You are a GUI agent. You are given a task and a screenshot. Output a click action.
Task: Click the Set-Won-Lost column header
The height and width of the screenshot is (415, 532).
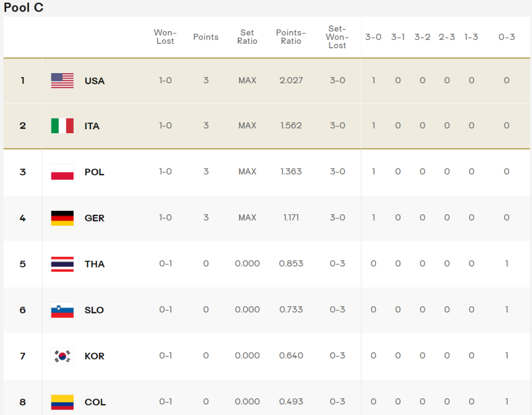(337, 37)
